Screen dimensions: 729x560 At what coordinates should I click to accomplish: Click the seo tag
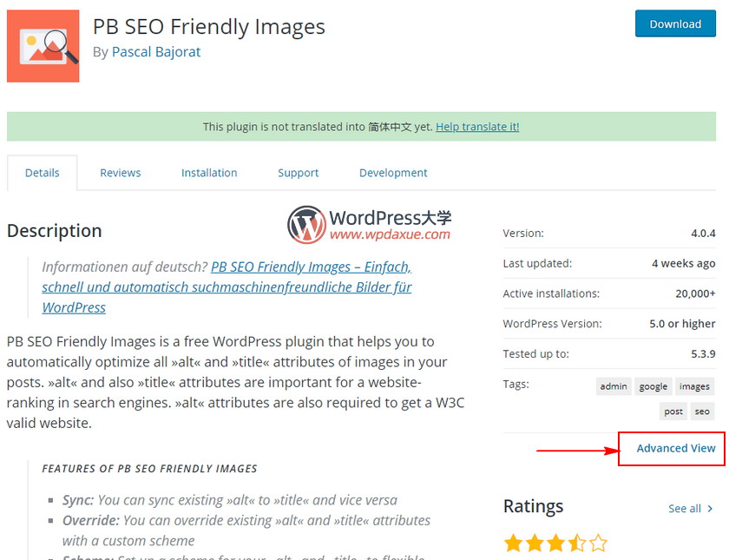702,412
